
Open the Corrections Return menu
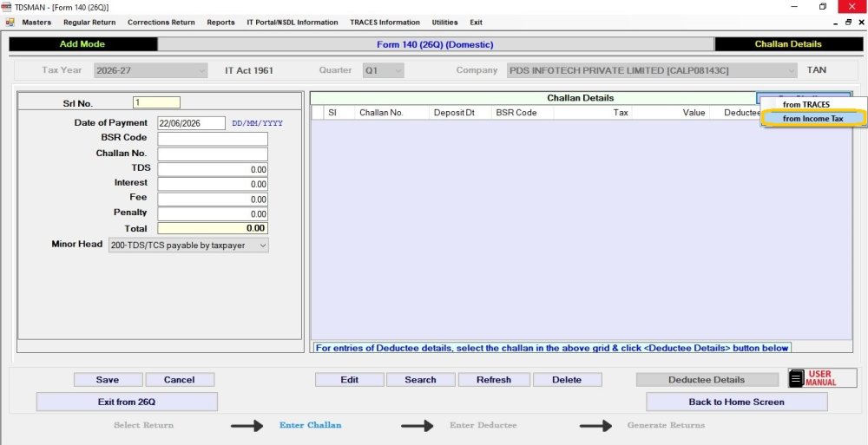point(161,23)
